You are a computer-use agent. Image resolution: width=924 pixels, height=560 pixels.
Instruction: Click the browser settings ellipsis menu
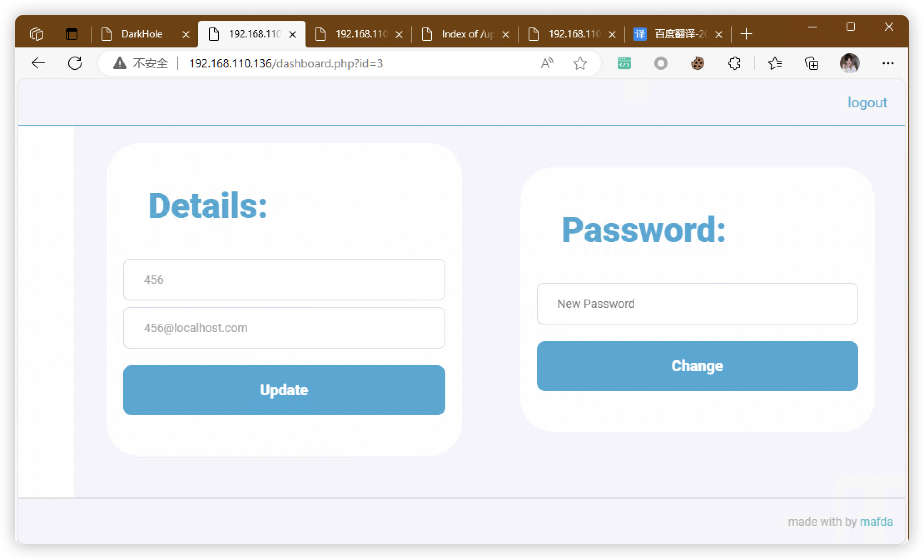coord(888,63)
